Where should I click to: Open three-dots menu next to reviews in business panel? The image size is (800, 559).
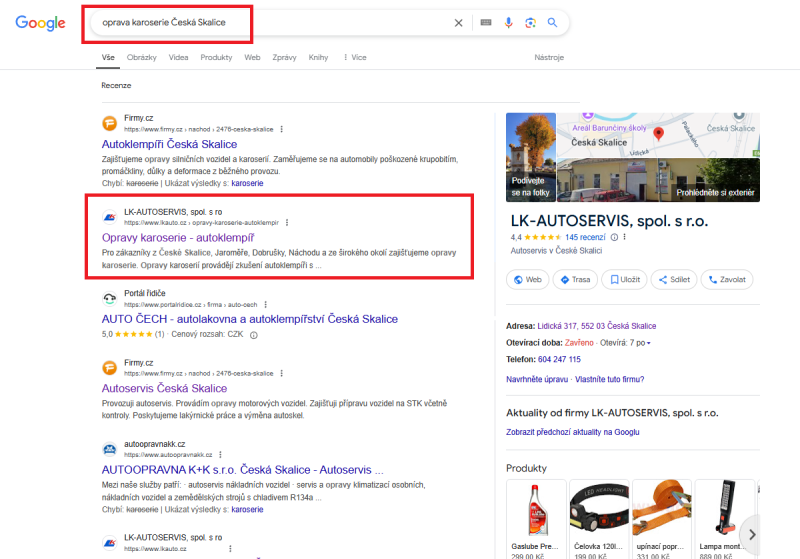coord(624,237)
